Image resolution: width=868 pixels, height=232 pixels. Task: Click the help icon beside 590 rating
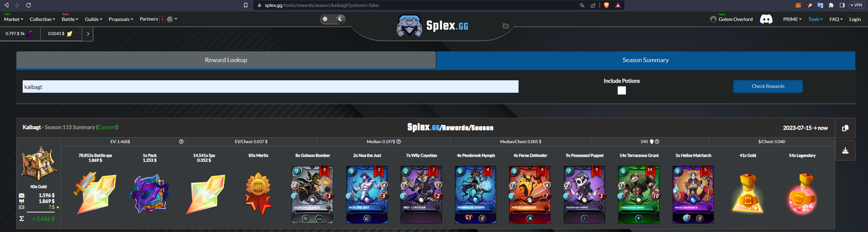pos(657,142)
